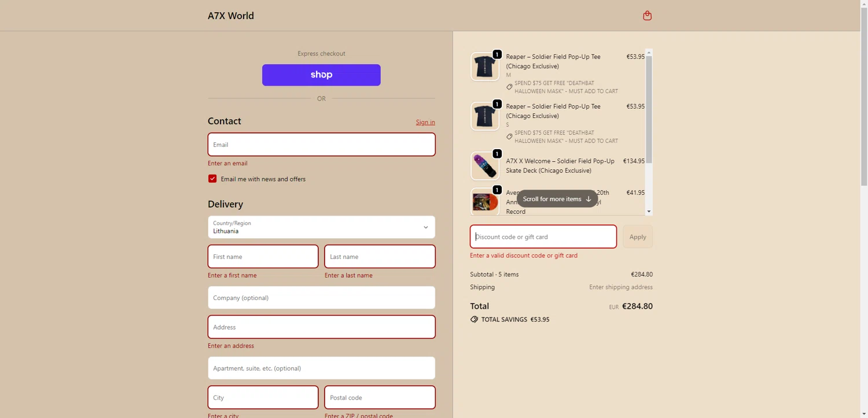Image resolution: width=868 pixels, height=418 pixels.
Task: Click the invalid discount code error message
Action: [x=524, y=256]
